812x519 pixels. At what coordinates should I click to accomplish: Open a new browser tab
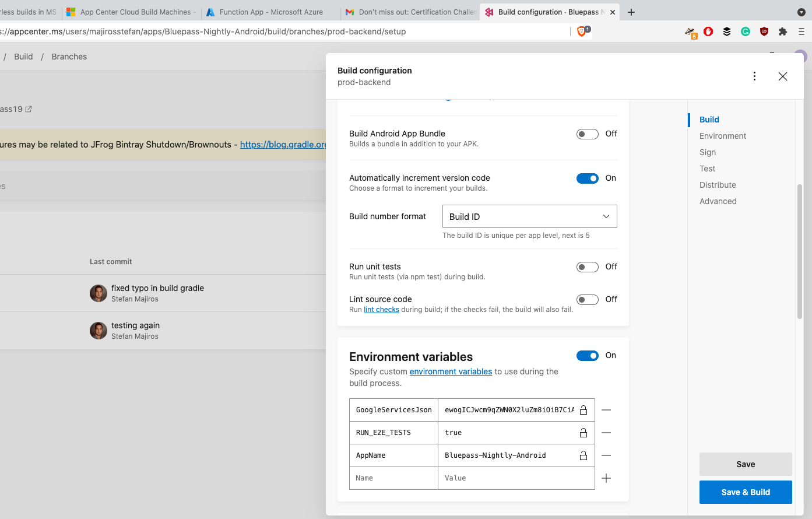coord(631,12)
